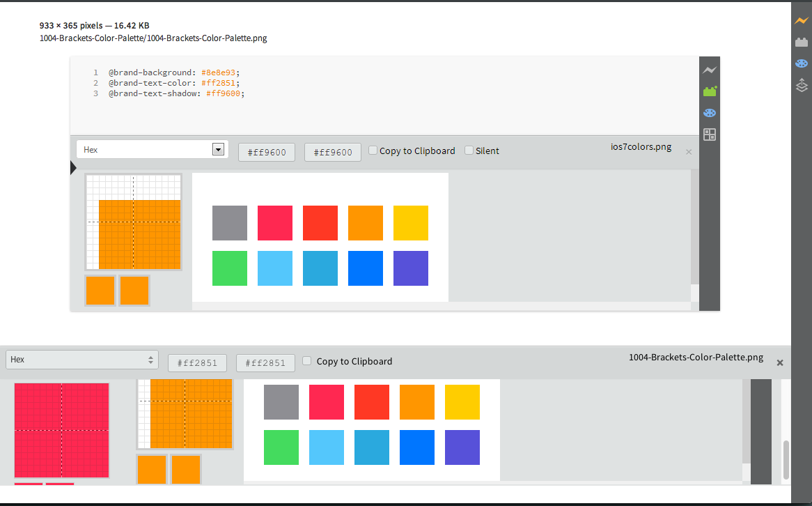Open the layers upload extension icon
This screenshot has width=812, height=506.
(801, 85)
